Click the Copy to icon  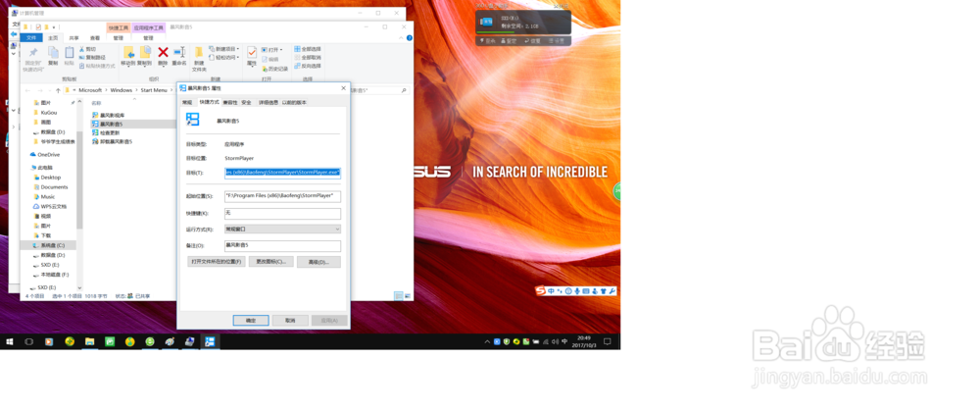point(144,53)
